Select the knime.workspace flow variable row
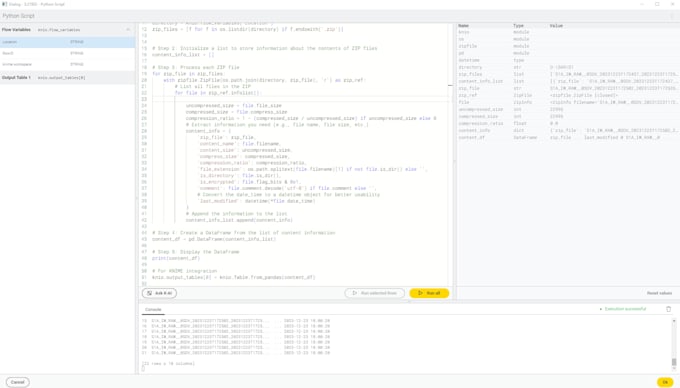 68,64
